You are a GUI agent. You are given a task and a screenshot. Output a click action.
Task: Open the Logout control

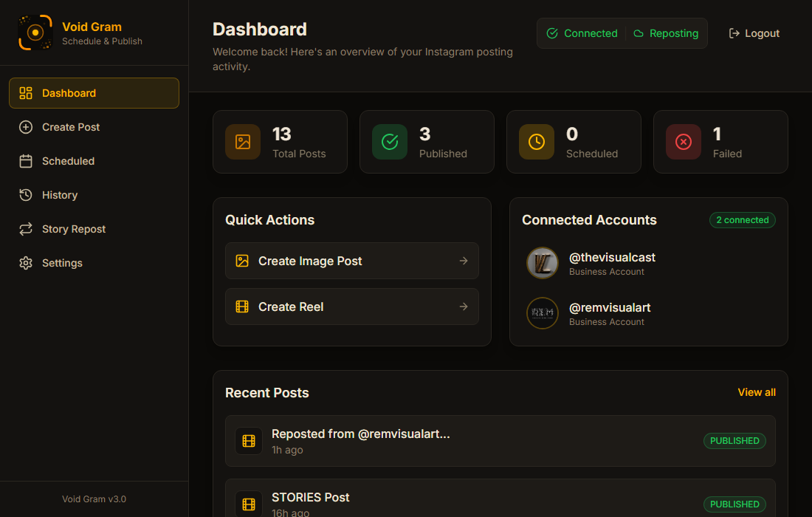pos(754,33)
